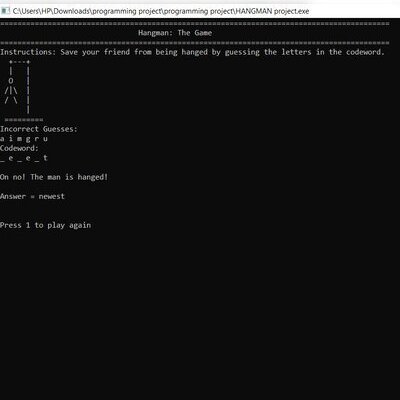Click the title bar path ending HANGMAN project.exe
400x400 pixels.
click(161, 11)
